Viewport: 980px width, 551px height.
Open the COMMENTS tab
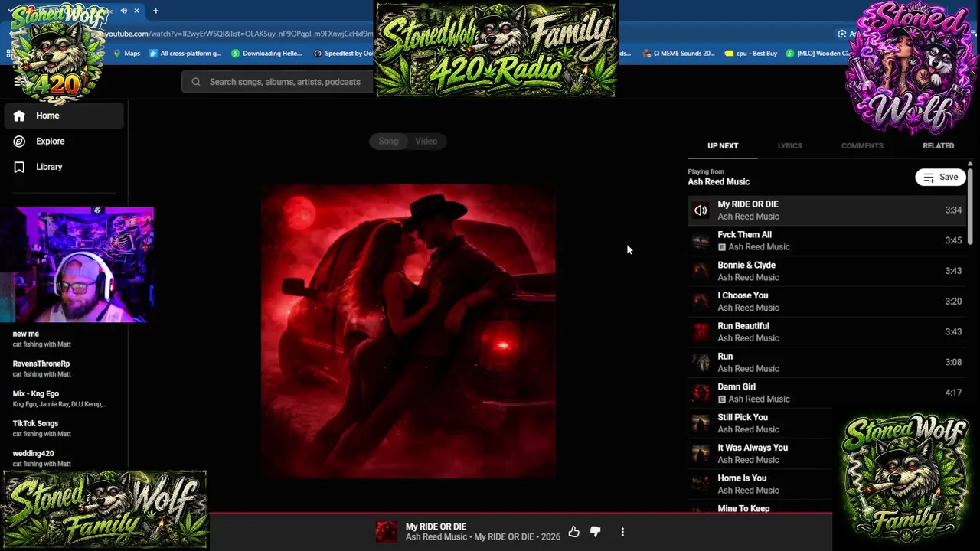click(862, 145)
